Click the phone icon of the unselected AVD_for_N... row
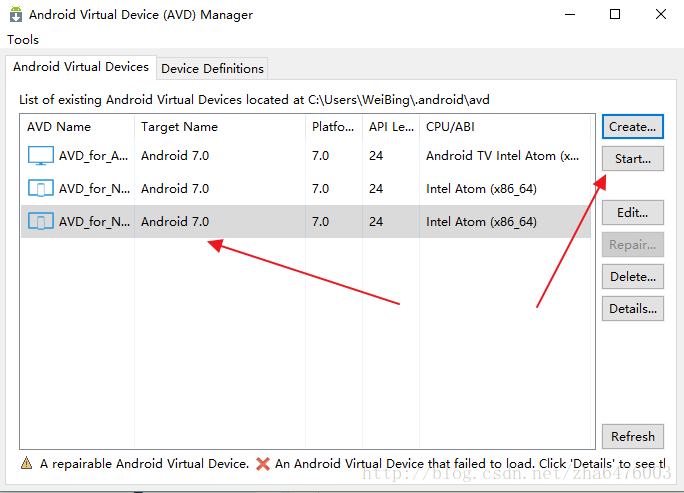The height and width of the screenshot is (493, 684). point(41,188)
